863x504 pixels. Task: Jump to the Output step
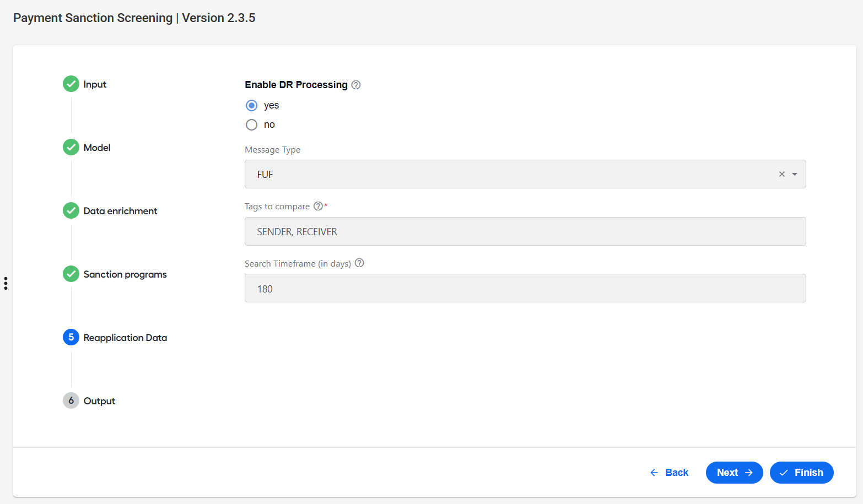pyautogui.click(x=99, y=401)
